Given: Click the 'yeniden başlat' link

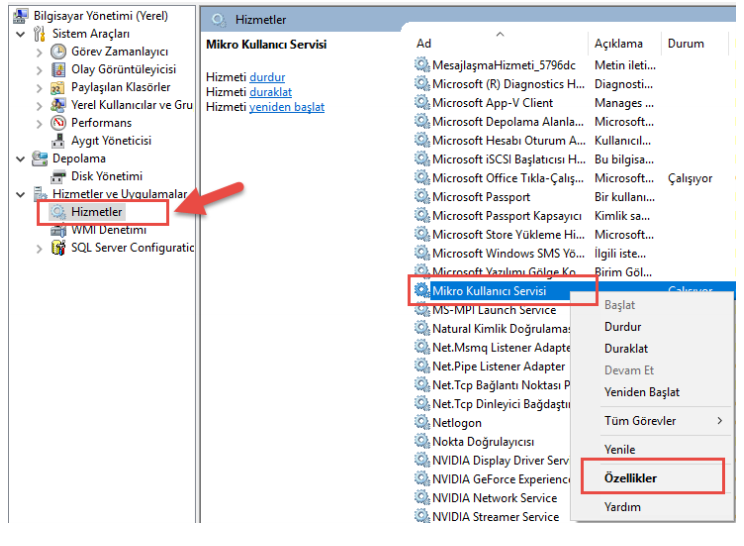Looking at the screenshot, I should pos(286,107).
